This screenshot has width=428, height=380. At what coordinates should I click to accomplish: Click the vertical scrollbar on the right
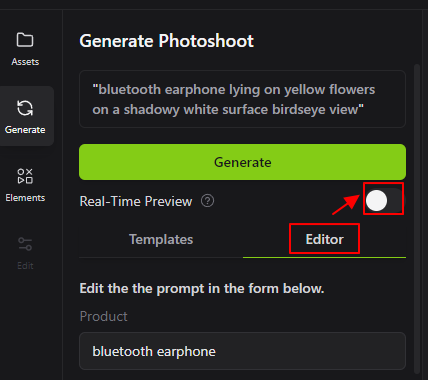pos(417,218)
